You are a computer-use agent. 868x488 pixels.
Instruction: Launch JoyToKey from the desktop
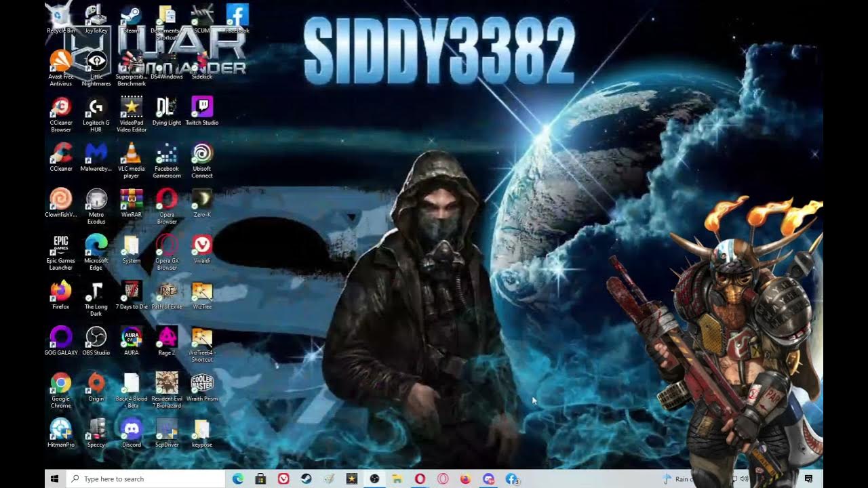(x=96, y=19)
